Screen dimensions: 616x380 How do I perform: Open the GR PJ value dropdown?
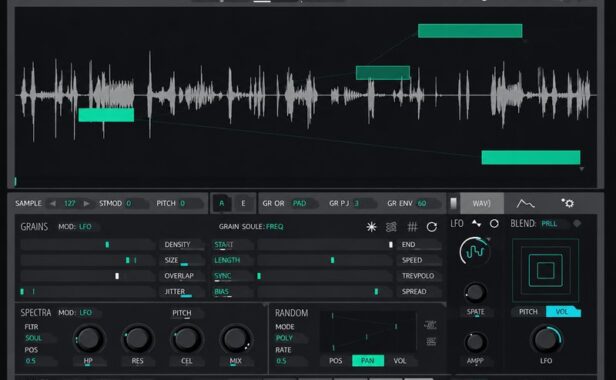(x=365, y=203)
